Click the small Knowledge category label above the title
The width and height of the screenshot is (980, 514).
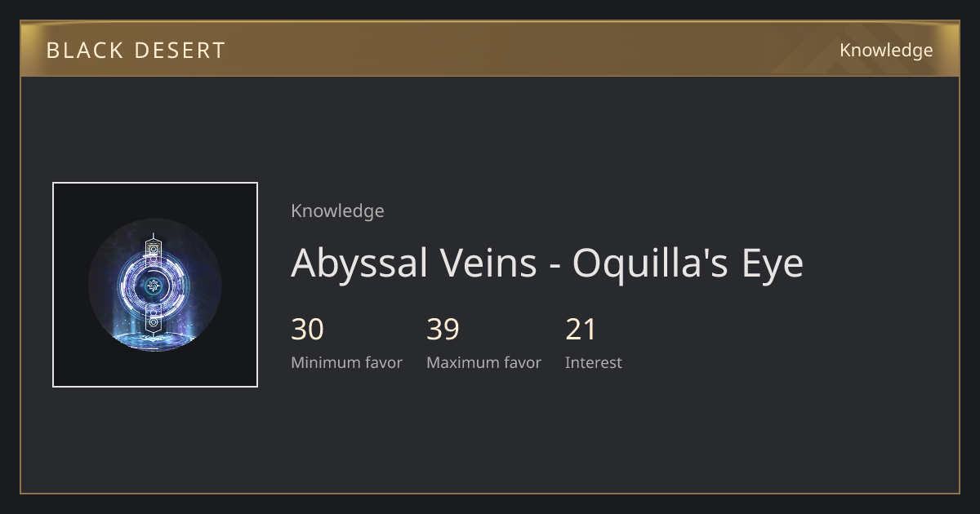click(x=337, y=210)
